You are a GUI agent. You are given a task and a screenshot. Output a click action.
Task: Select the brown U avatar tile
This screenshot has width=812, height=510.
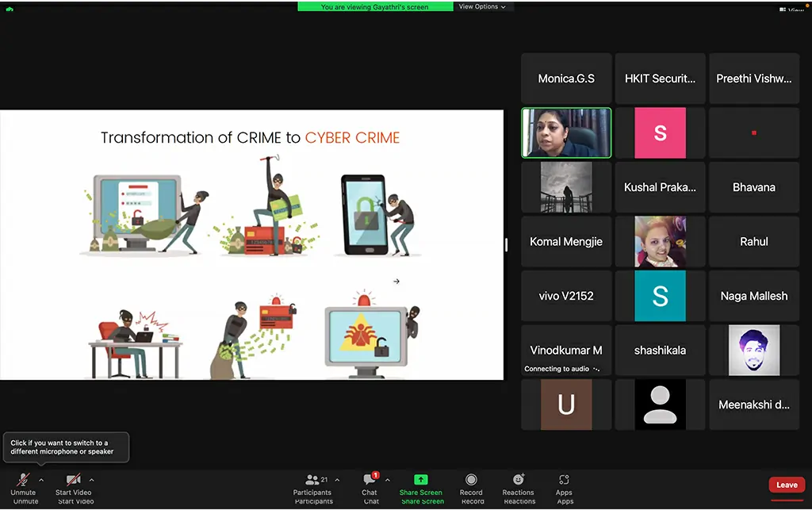coord(566,405)
